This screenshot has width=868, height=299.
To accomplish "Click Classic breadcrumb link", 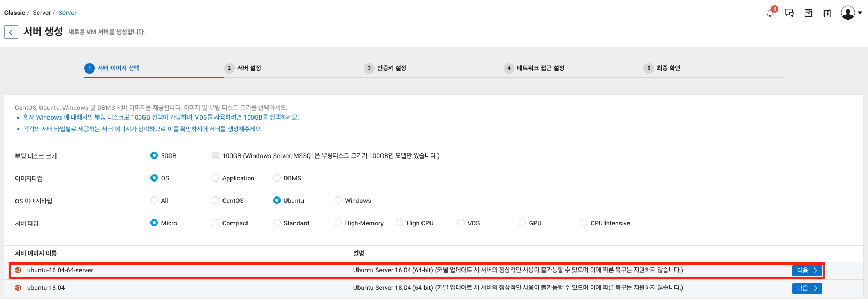I will [x=14, y=13].
